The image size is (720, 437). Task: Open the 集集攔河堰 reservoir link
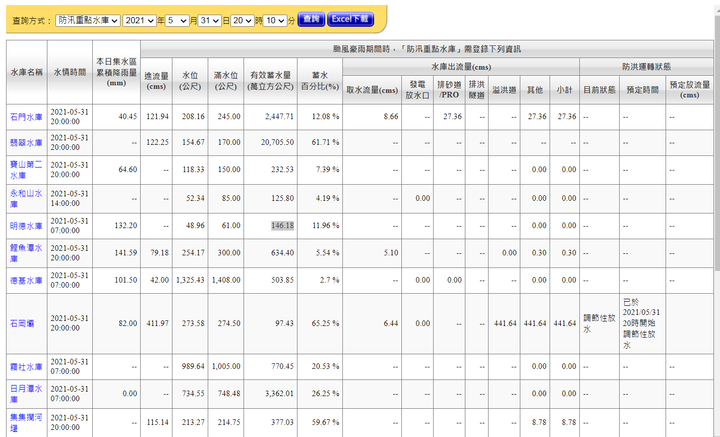pyautogui.click(x=26, y=422)
